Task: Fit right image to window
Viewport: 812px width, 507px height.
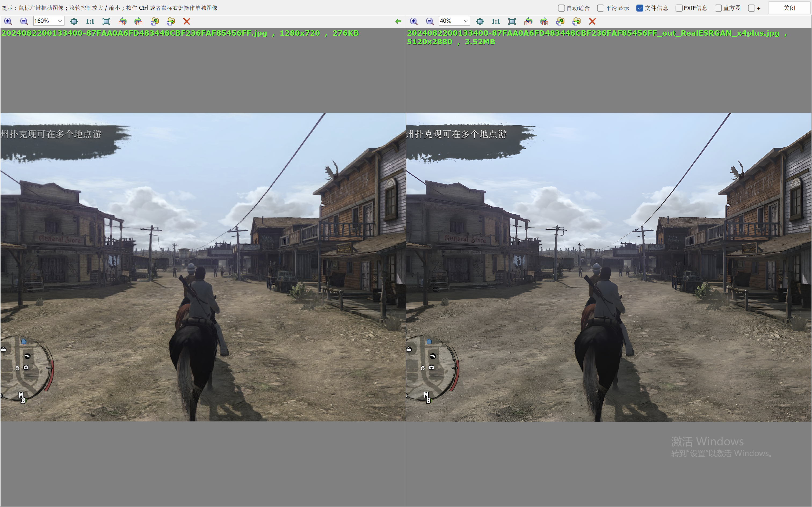Action: (512, 21)
